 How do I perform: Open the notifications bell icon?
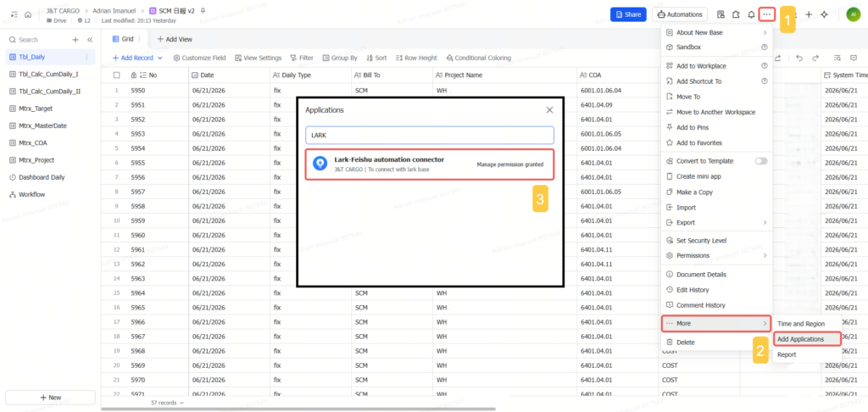click(751, 14)
